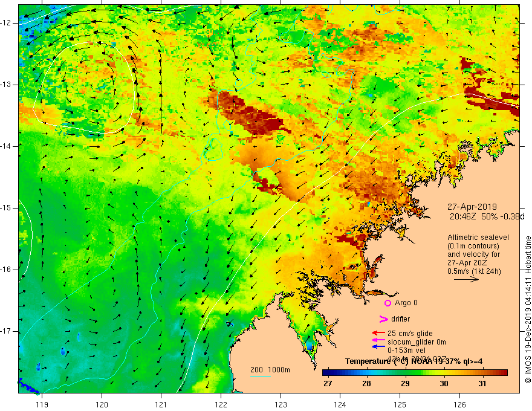This screenshot has width=532, height=411.
Task: Click the latitude axis label -12
Action: click(7, 23)
